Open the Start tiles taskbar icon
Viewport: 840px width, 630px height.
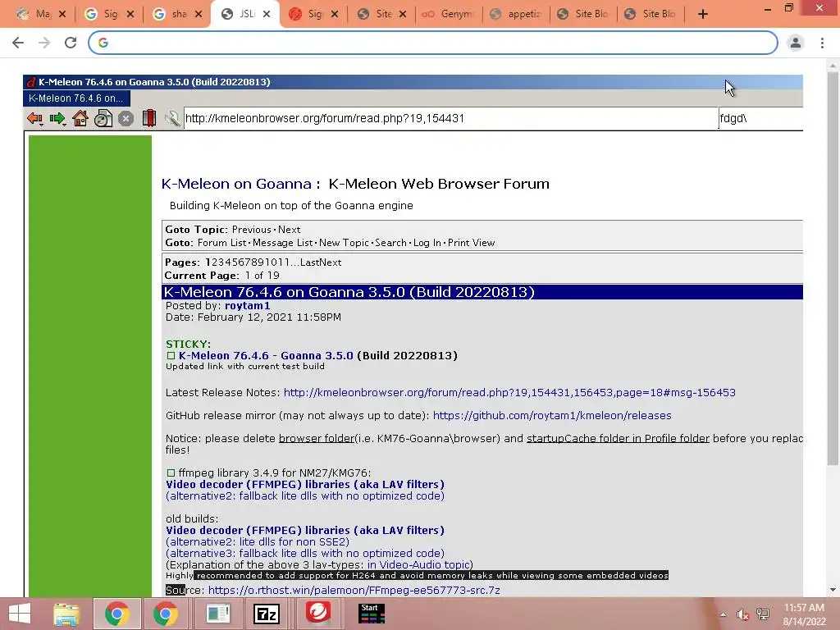tap(372, 614)
